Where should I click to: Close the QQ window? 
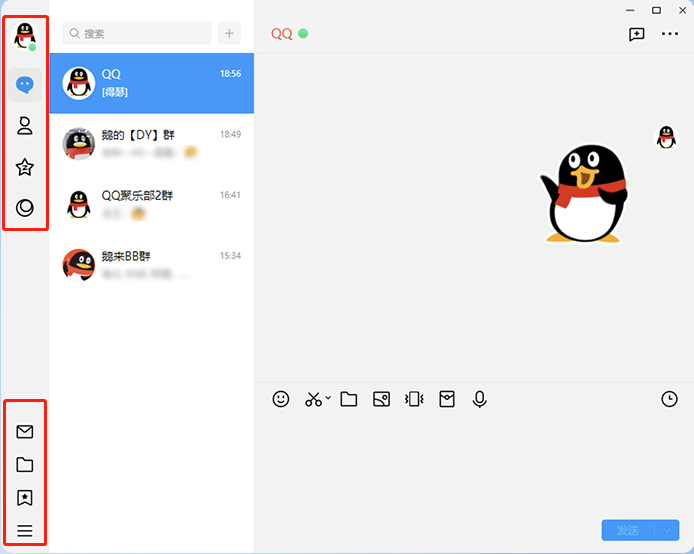[x=682, y=10]
